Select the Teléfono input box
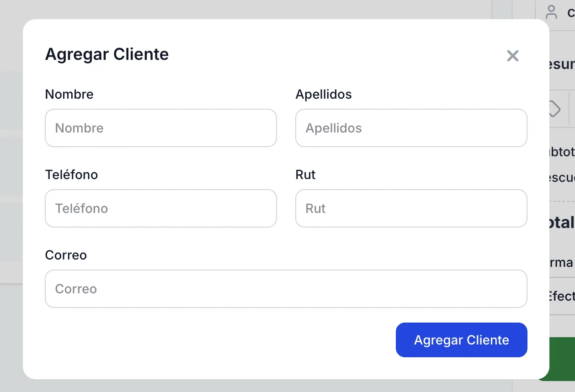This screenshot has height=392, width=575. pyautogui.click(x=161, y=208)
